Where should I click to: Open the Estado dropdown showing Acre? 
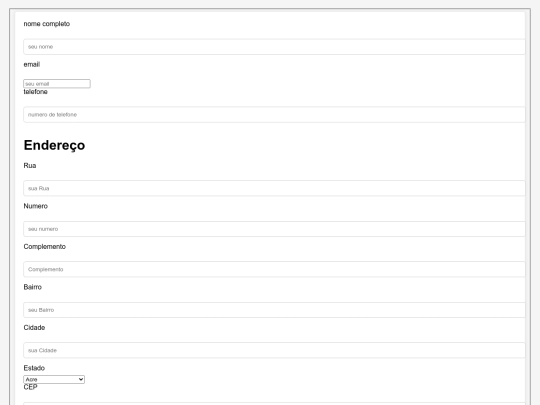(x=54, y=380)
